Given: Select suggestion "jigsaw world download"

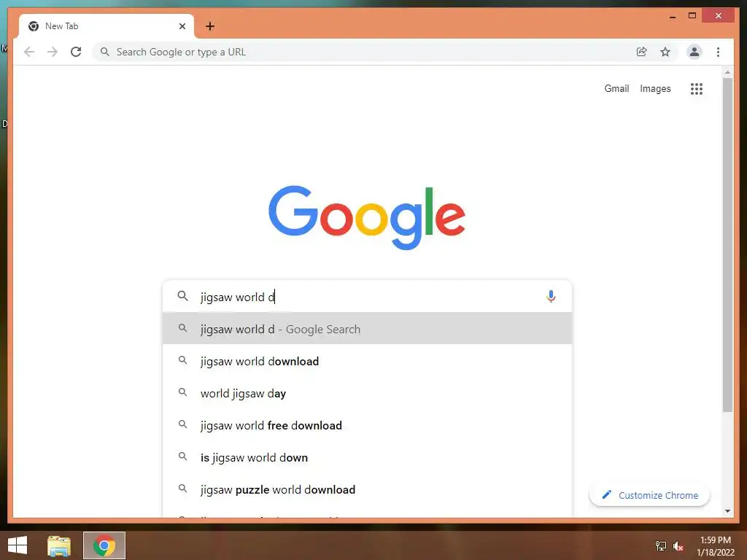Looking at the screenshot, I should pyautogui.click(x=368, y=361).
